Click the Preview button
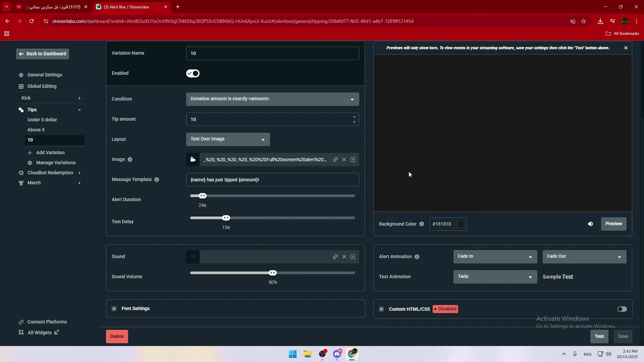644x362 pixels. pyautogui.click(x=614, y=224)
